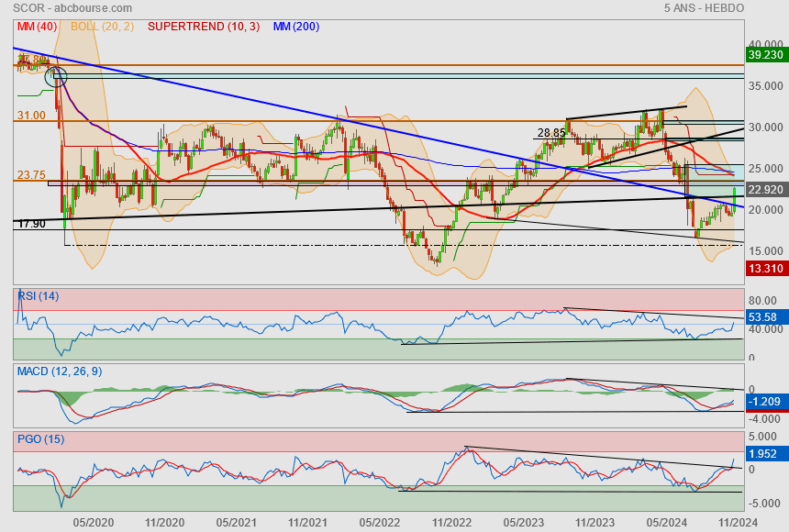Click the circled gap marker near 03/2020
The height and width of the screenshot is (532, 789).
click(x=56, y=76)
